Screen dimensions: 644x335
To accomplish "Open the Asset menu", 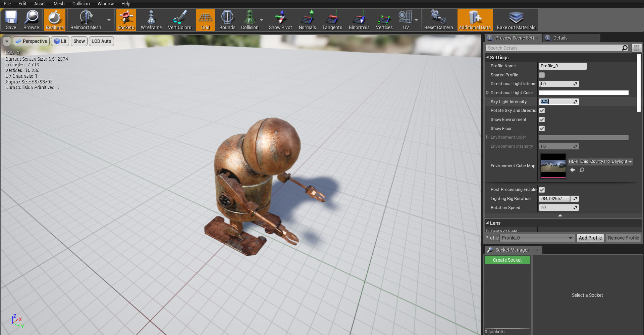I will click(x=40, y=4).
